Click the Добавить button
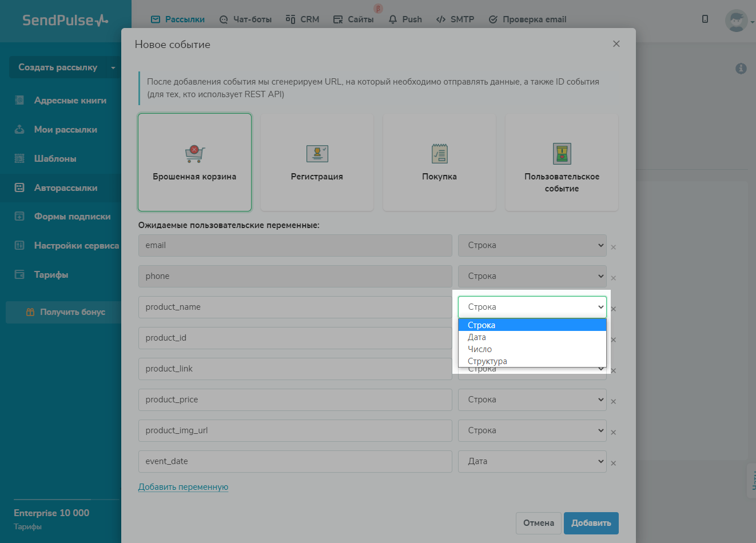Image resolution: width=756 pixels, height=543 pixels. click(x=591, y=523)
